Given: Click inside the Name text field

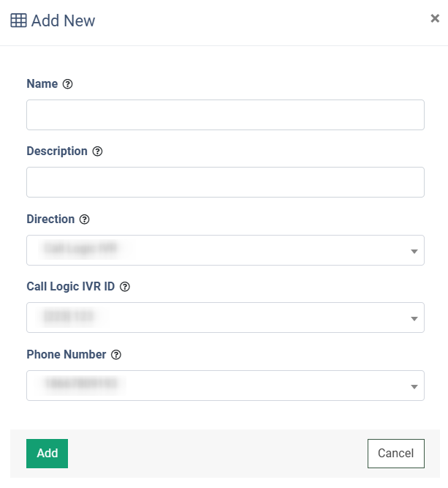Looking at the screenshot, I should pyautogui.click(x=225, y=115).
